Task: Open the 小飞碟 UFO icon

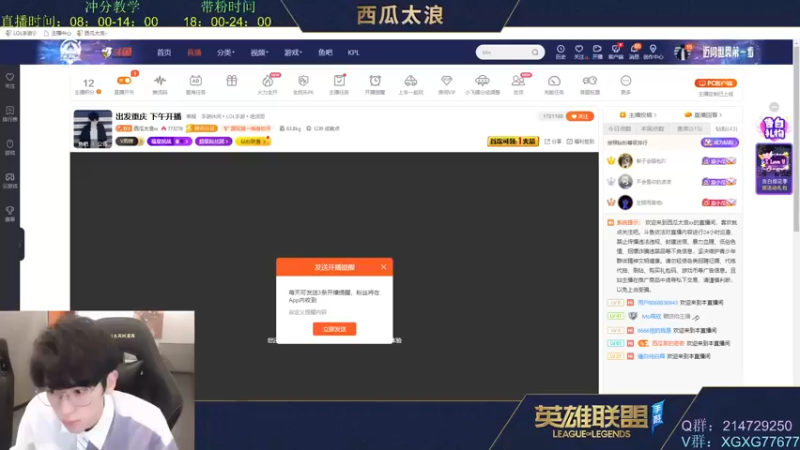Action: click(x=482, y=81)
